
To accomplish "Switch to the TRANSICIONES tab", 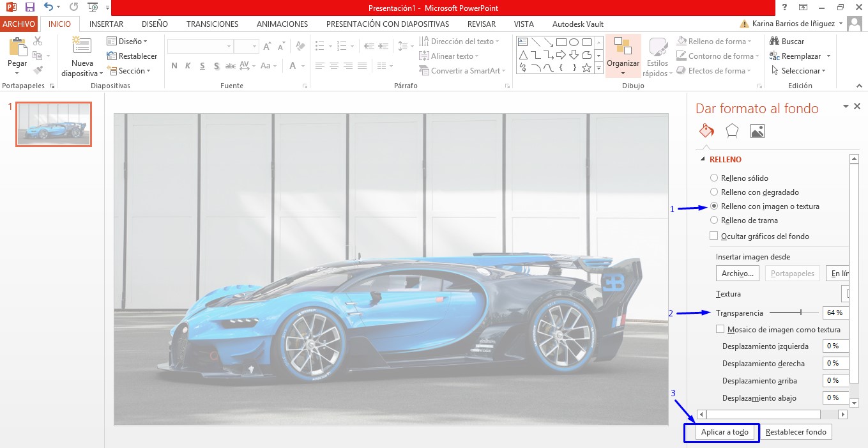I will 212,24.
